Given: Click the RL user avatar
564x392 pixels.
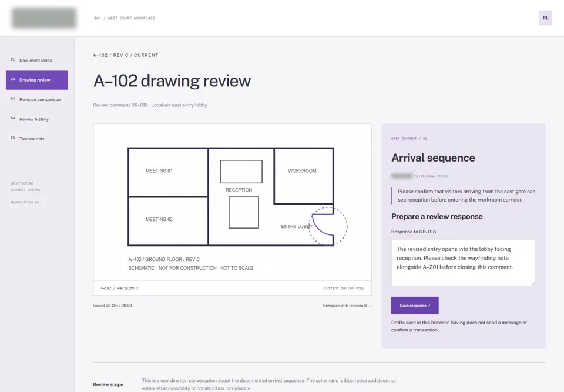Looking at the screenshot, I should 545,18.
